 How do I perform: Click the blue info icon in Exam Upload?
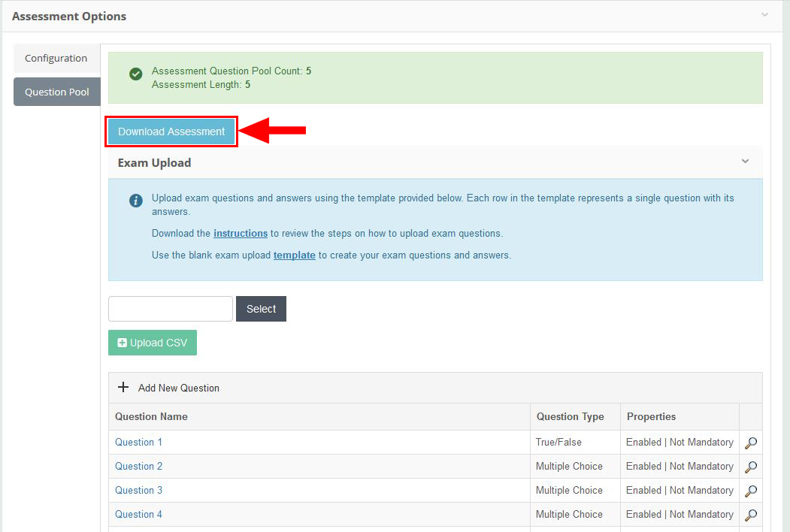pyautogui.click(x=136, y=201)
